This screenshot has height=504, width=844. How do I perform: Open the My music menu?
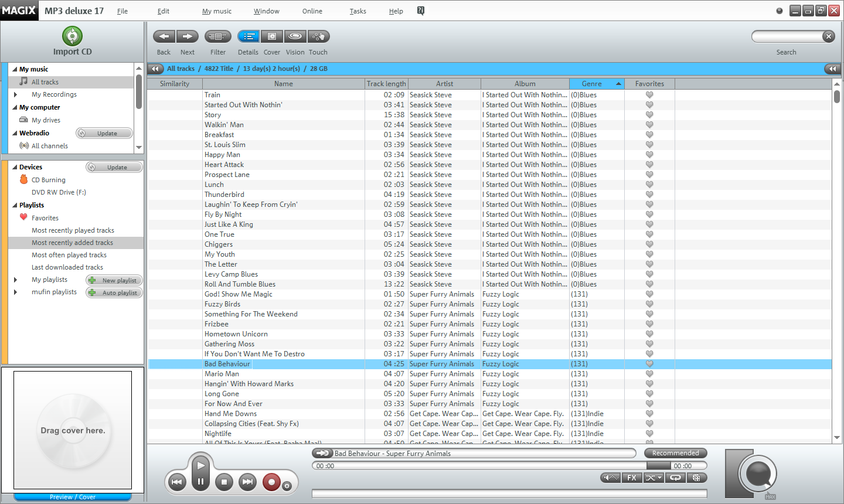217,11
